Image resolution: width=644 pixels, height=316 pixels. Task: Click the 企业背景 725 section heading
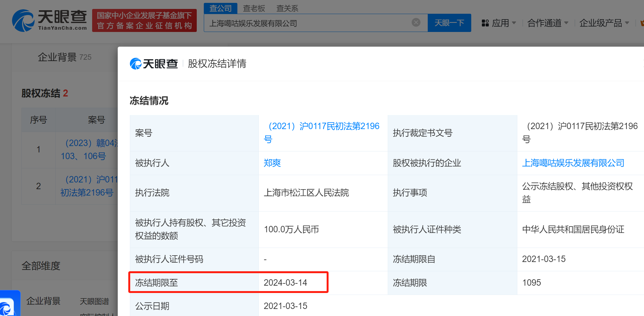click(x=65, y=57)
